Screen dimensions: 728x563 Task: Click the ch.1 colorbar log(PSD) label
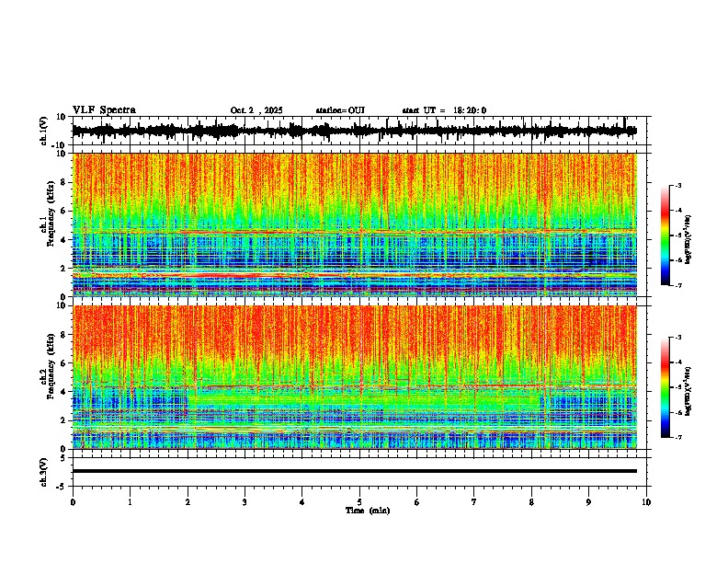[x=688, y=239]
